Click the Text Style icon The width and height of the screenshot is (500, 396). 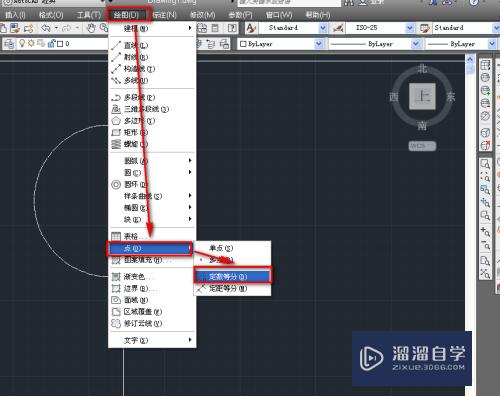(x=251, y=28)
